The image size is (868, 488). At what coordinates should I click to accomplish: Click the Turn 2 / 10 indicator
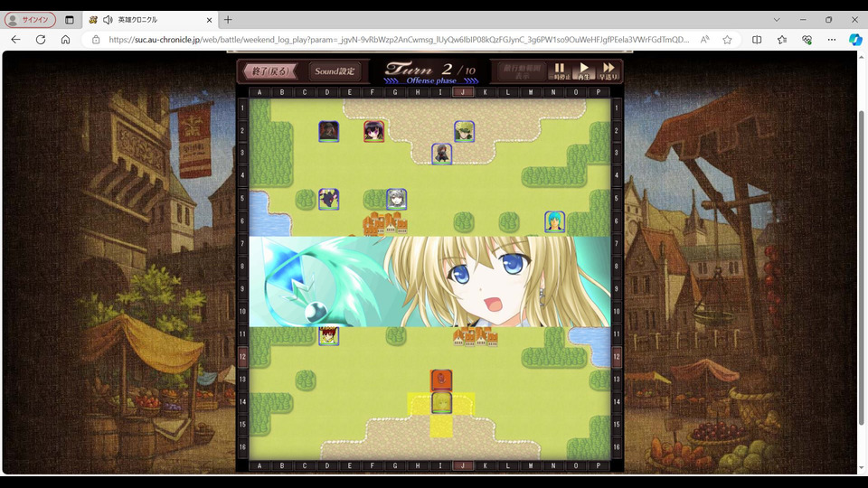[430, 69]
